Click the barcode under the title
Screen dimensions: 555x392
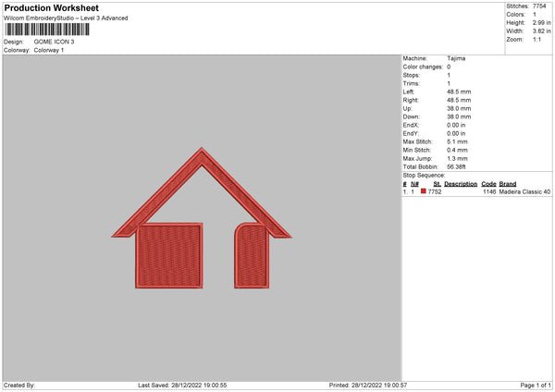47,30
